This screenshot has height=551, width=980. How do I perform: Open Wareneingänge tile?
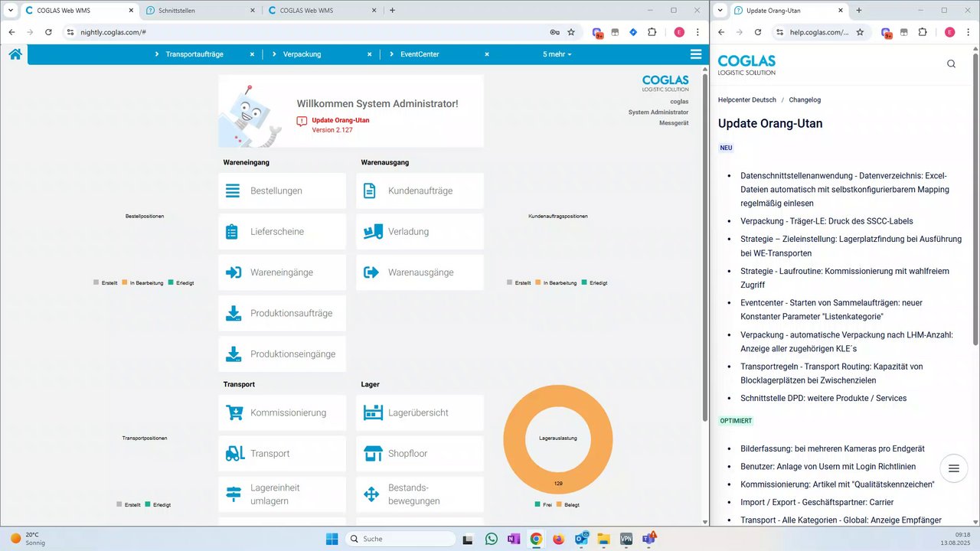282,272
